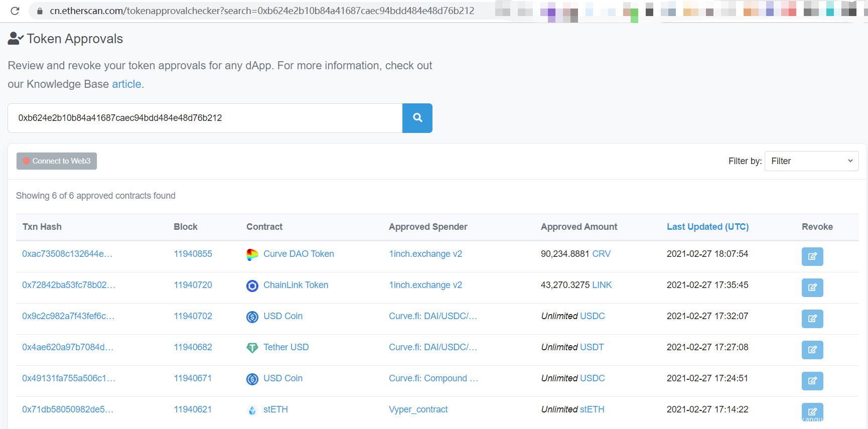
Task: Sort by Last Updated (UTC) column header
Action: [707, 227]
